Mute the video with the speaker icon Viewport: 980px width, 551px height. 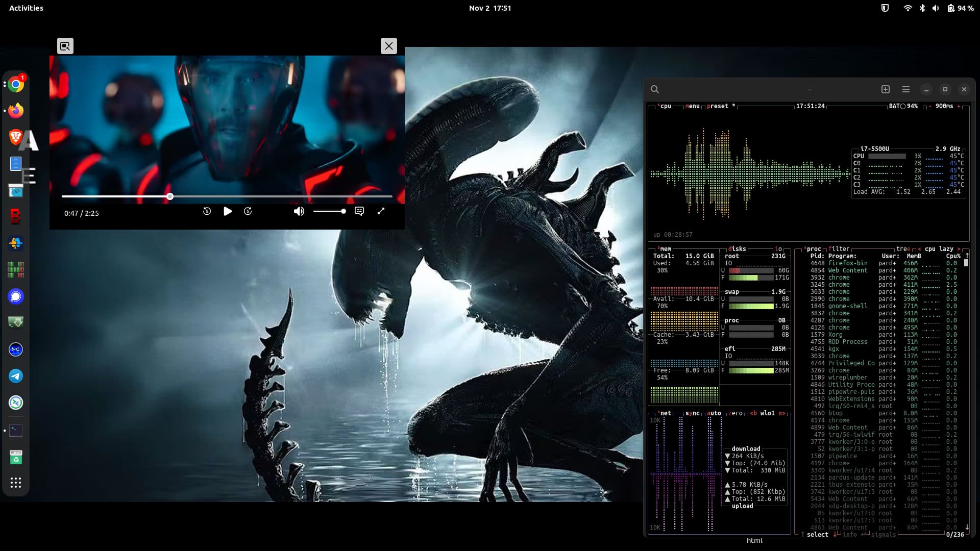coord(299,211)
